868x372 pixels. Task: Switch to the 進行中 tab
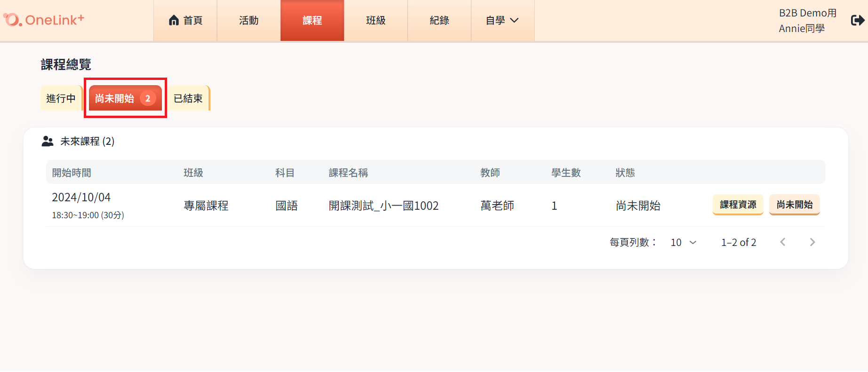(x=61, y=98)
